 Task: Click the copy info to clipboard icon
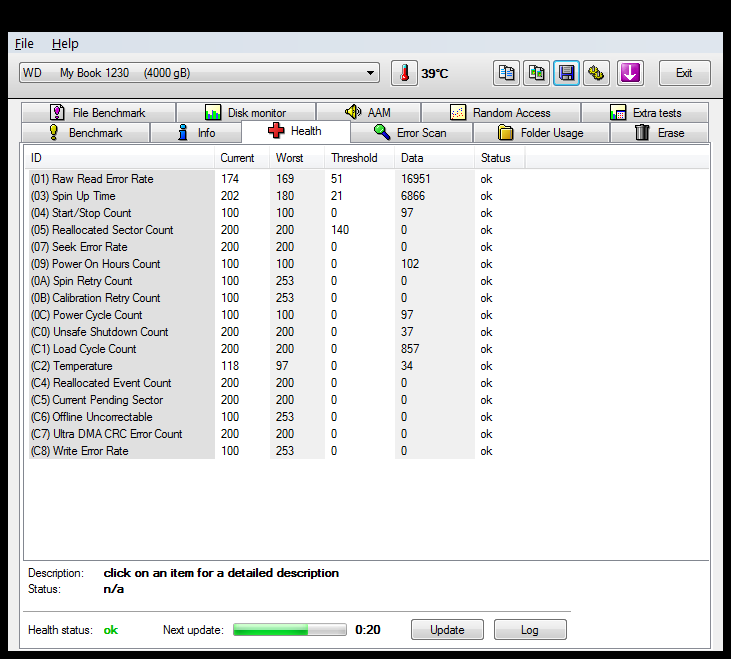506,73
